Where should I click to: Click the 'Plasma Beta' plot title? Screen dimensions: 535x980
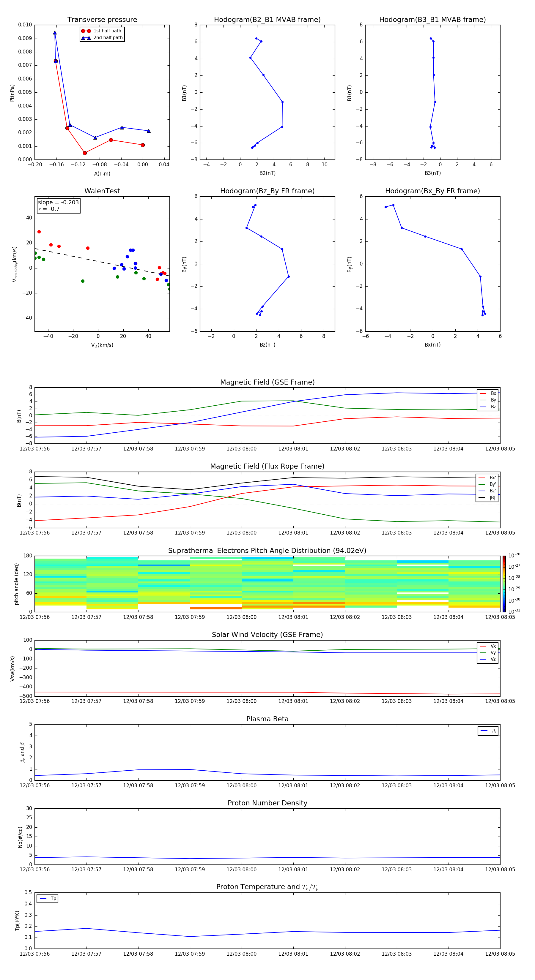pos(267,719)
